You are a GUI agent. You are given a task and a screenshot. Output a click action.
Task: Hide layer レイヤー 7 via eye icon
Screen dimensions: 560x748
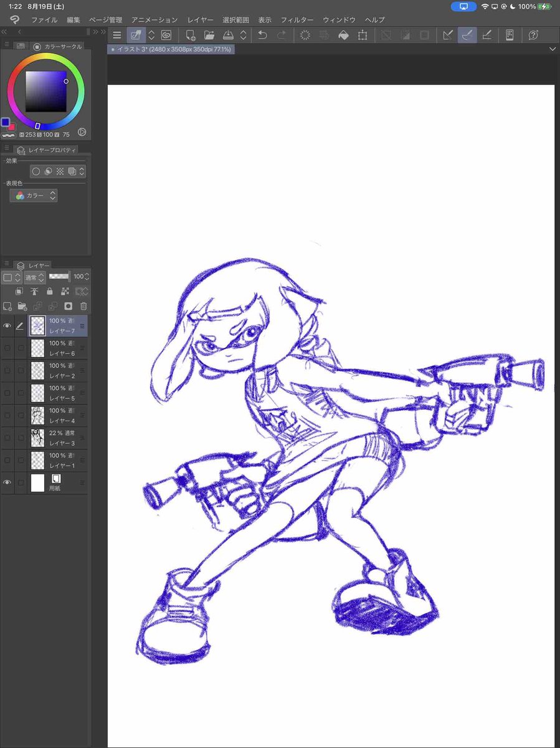(7, 325)
